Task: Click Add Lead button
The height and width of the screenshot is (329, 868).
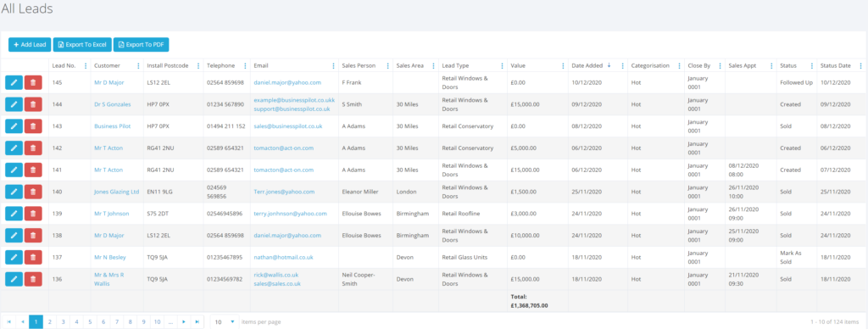Action: pyautogui.click(x=30, y=44)
